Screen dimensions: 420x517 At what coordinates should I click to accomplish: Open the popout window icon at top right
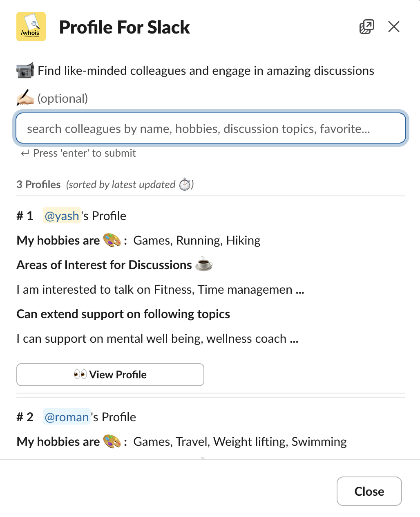[x=366, y=26]
